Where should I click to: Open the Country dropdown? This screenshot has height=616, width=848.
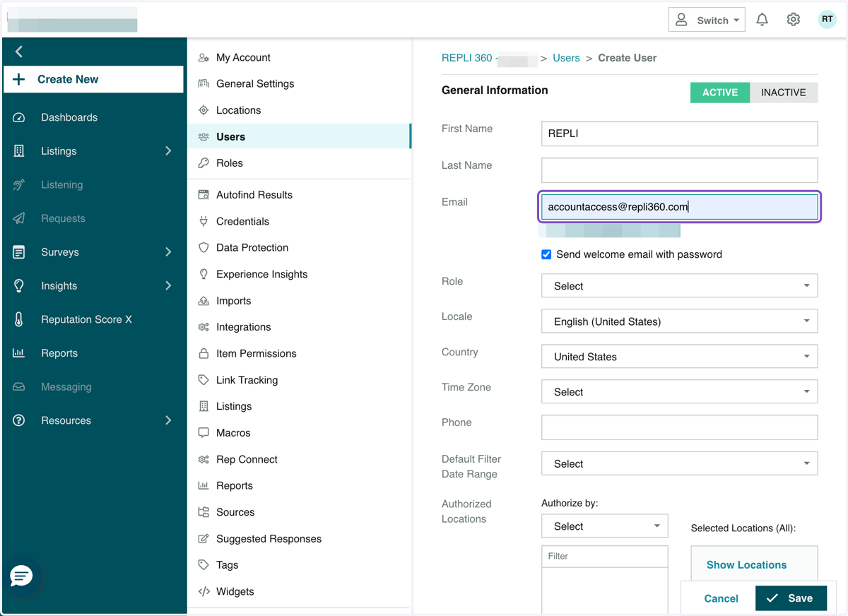click(x=680, y=357)
